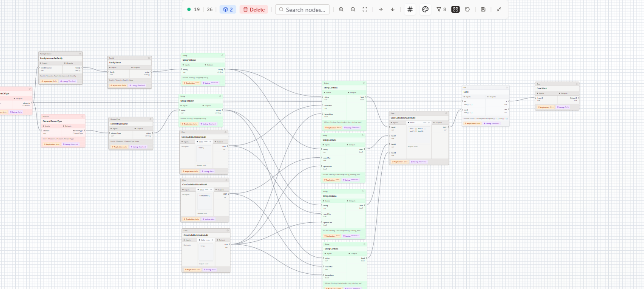
Task: Click the Core.Watch node header icon
Action: pos(576,84)
